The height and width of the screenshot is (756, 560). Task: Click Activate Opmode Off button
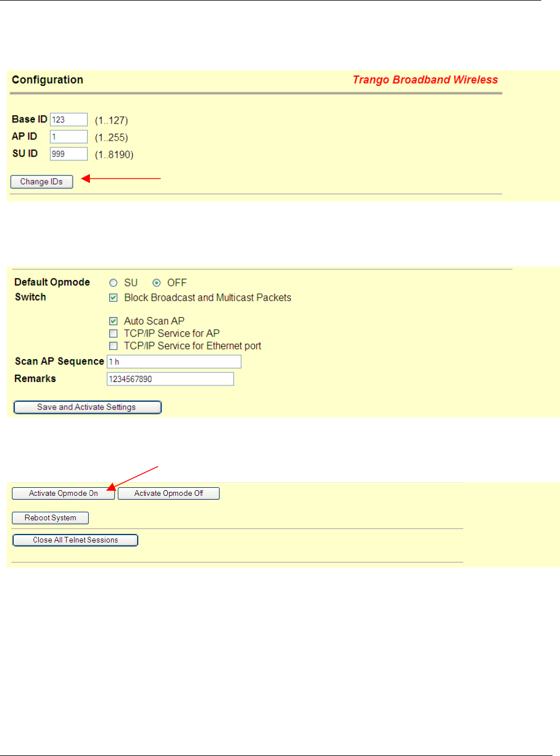pos(168,494)
